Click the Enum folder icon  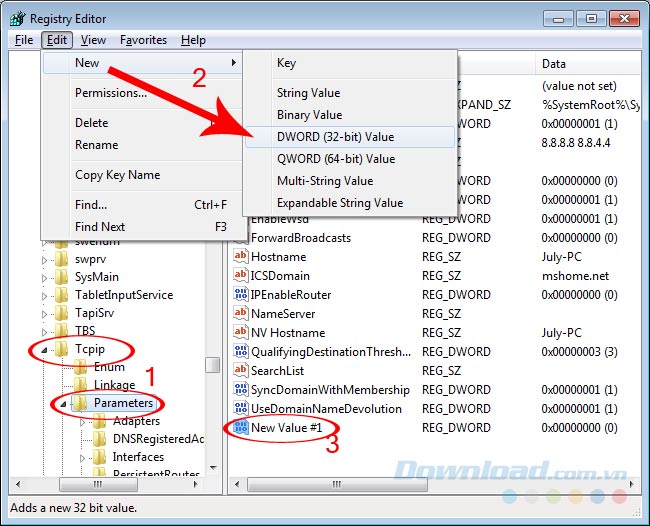80,367
